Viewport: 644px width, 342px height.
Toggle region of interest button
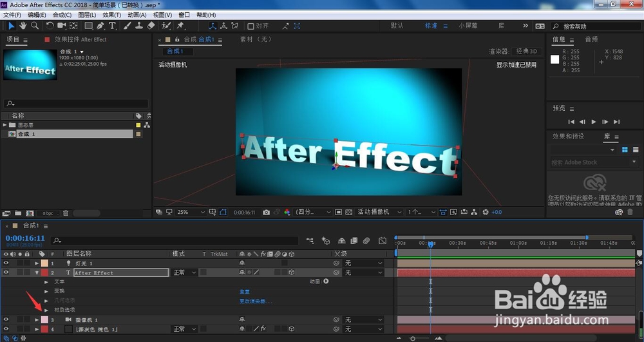coord(339,213)
